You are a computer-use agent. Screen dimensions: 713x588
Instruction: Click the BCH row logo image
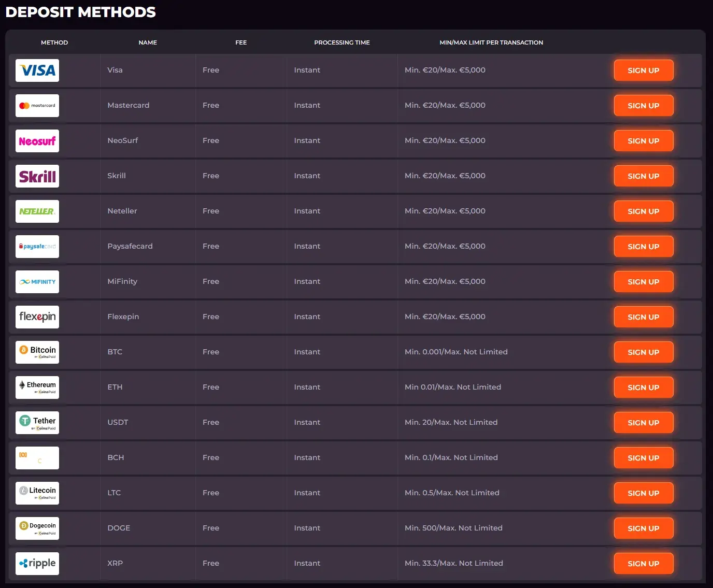click(37, 458)
